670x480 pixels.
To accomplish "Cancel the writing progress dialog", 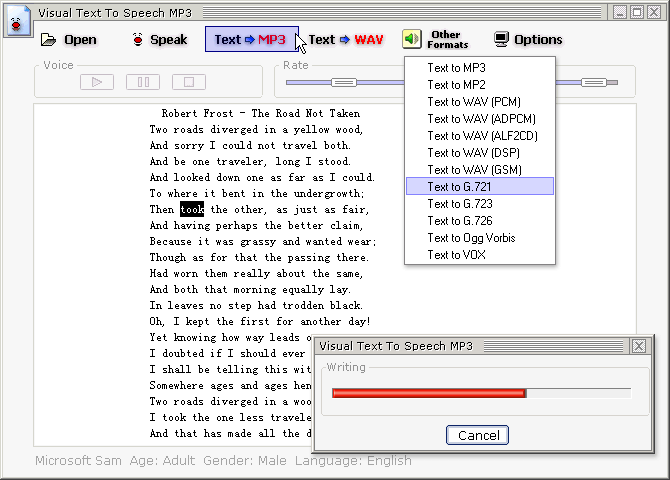I will pos(477,435).
